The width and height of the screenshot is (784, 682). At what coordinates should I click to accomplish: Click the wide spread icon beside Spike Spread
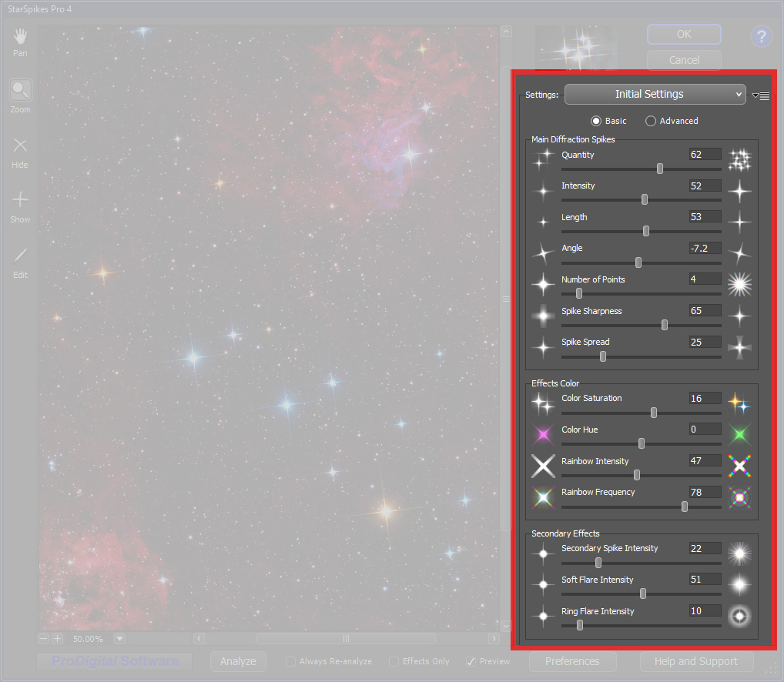tap(739, 347)
